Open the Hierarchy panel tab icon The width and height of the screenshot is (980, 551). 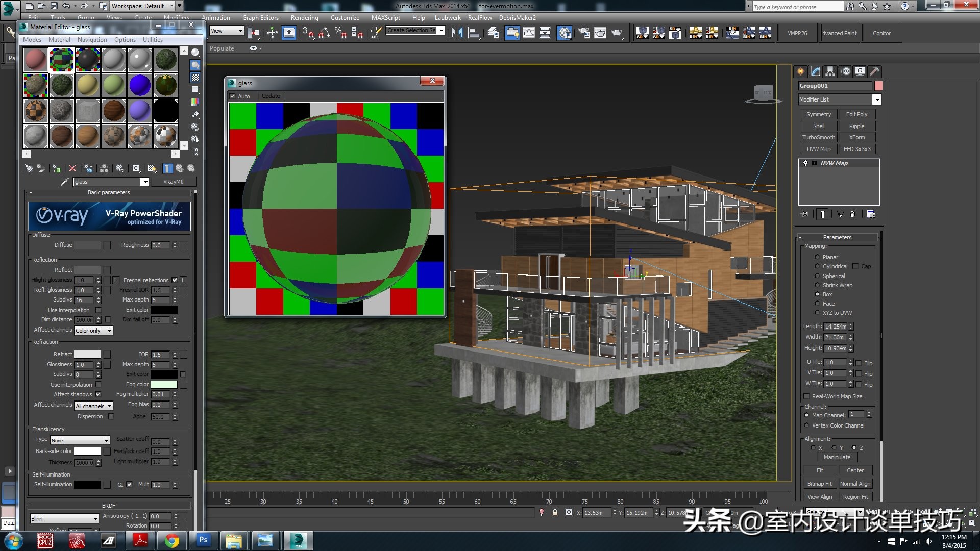point(830,71)
